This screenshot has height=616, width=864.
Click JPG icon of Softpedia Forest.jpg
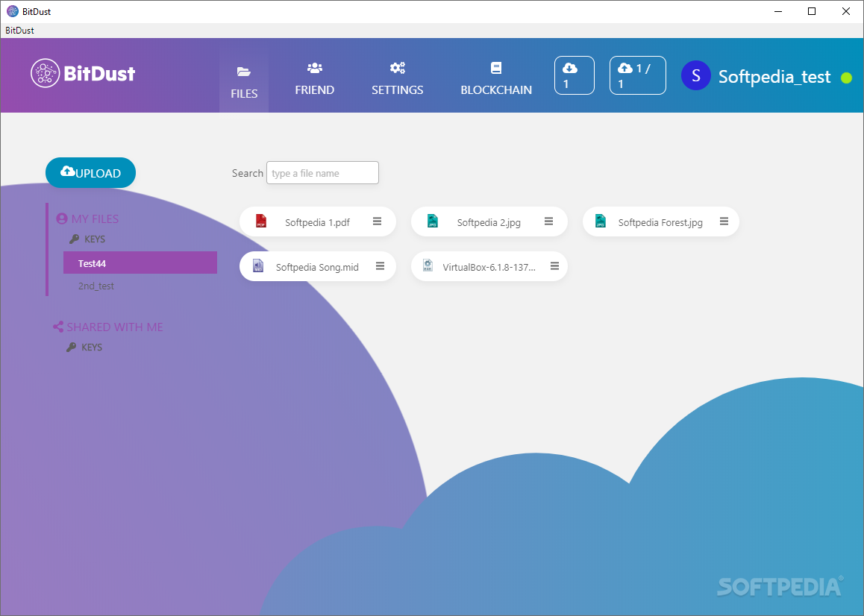(x=601, y=221)
